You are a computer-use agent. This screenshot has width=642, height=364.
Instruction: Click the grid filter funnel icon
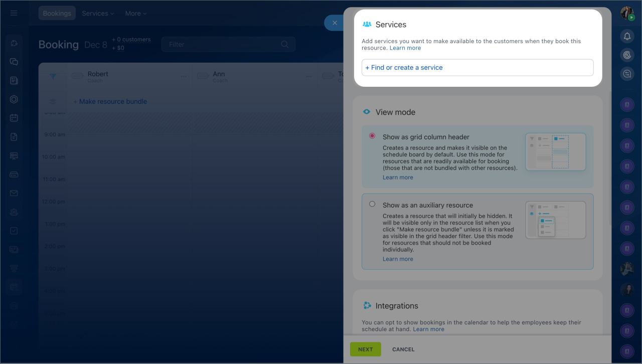pyautogui.click(x=53, y=76)
